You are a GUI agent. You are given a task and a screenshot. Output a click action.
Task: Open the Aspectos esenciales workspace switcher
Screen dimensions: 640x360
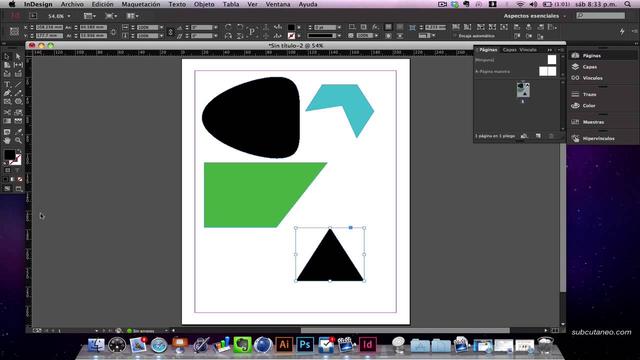pos(535,16)
